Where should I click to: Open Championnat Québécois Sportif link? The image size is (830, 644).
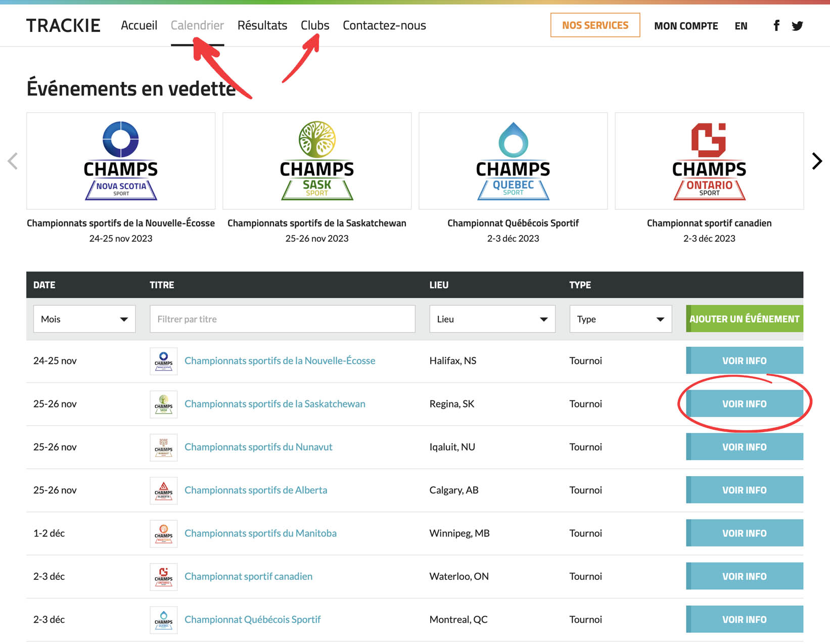[x=252, y=619]
